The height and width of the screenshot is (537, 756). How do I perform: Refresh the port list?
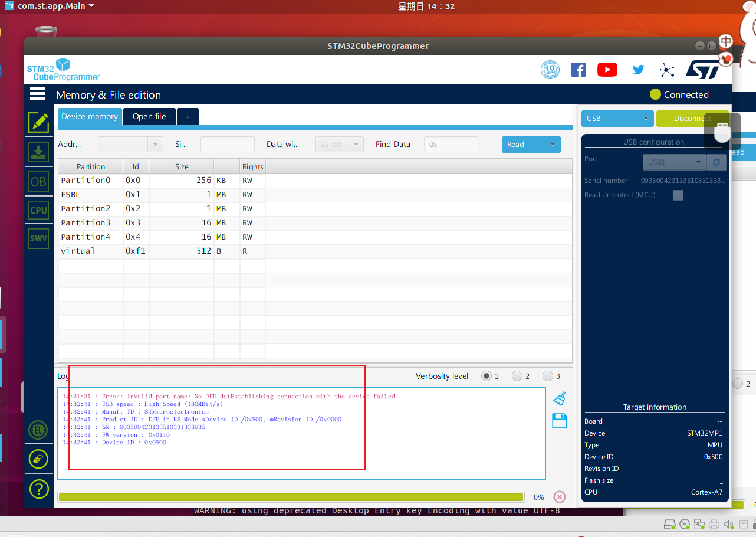pos(716,162)
